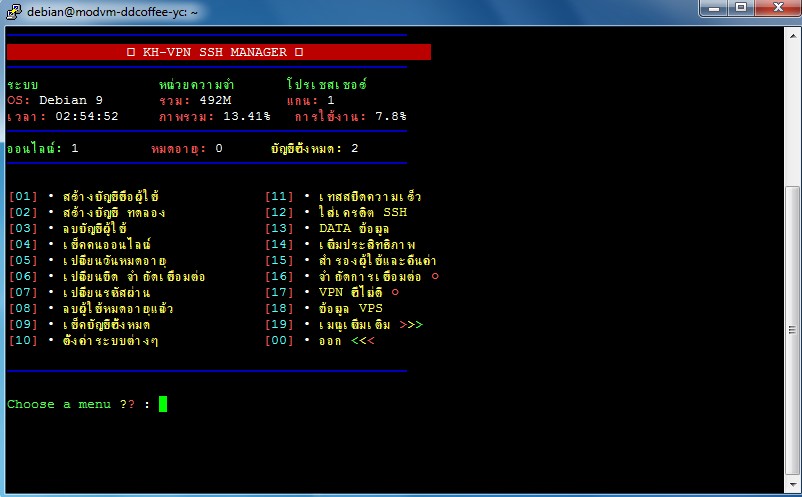
Task: Click the green terminal cursor block
Action: [163, 404]
